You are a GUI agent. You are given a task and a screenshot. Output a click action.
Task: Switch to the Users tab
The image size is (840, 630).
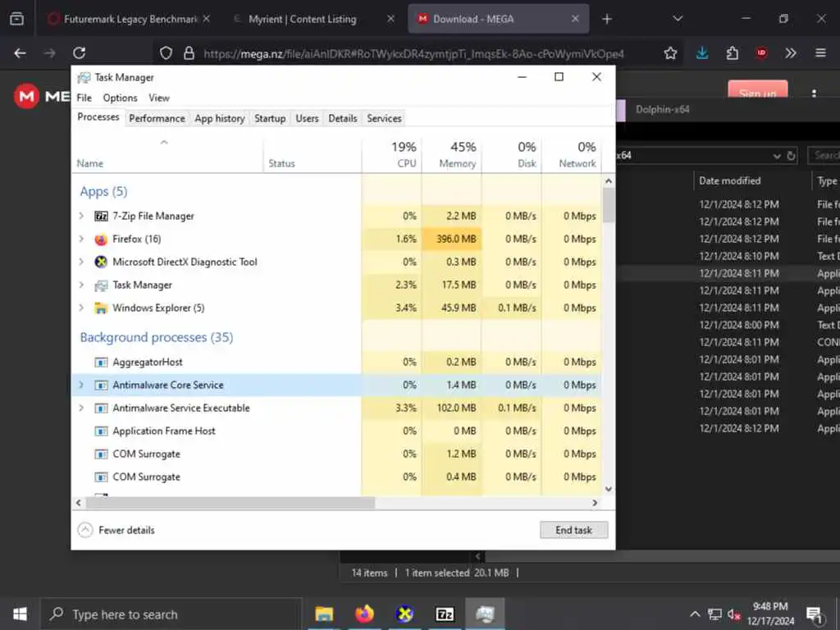pos(307,118)
